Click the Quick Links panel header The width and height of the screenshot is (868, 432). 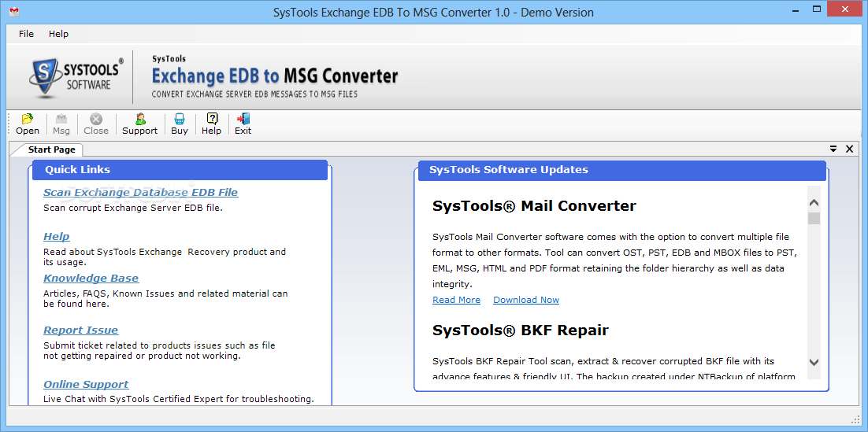[x=180, y=170]
